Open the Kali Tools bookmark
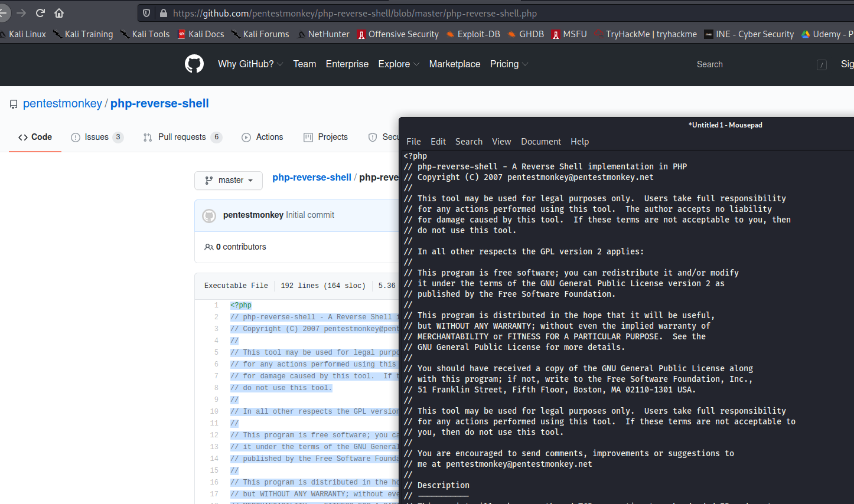The height and width of the screenshot is (504, 854). click(x=145, y=34)
